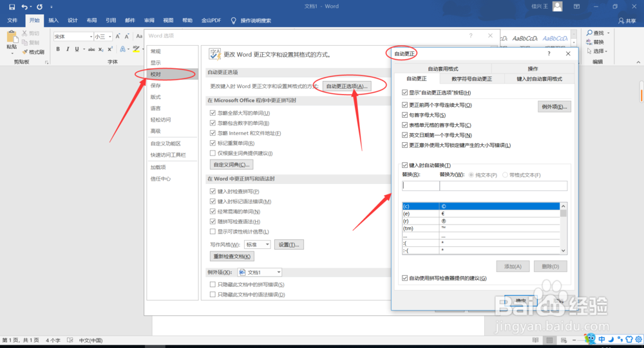Decrease font size with shrink font icon

click(x=127, y=37)
